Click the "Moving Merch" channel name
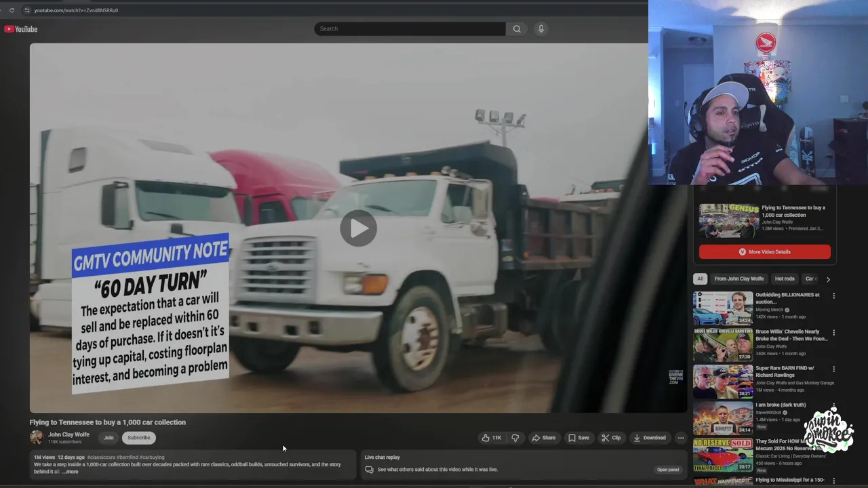 point(769,310)
